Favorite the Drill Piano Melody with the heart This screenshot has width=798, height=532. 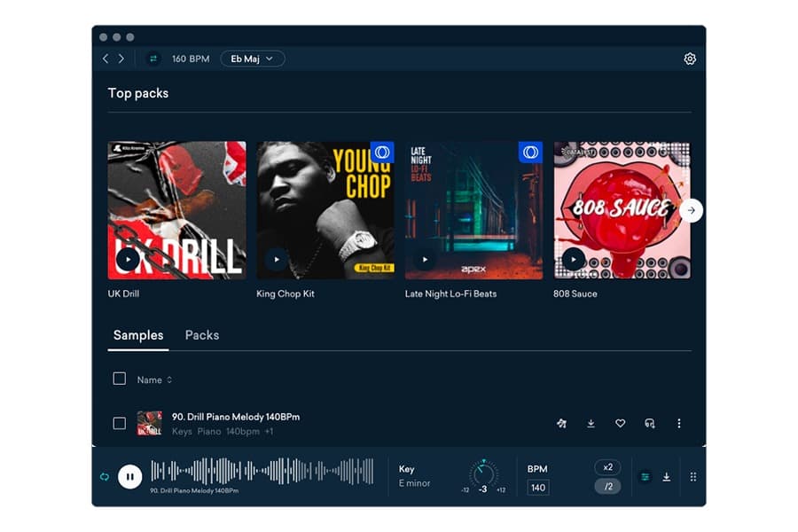(x=620, y=424)
